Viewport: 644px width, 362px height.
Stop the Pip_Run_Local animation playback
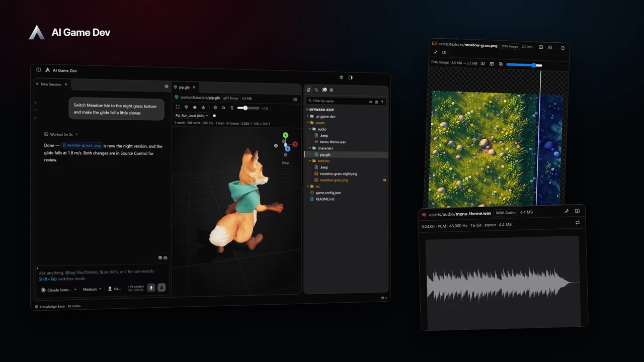click(x=214, y=116)
